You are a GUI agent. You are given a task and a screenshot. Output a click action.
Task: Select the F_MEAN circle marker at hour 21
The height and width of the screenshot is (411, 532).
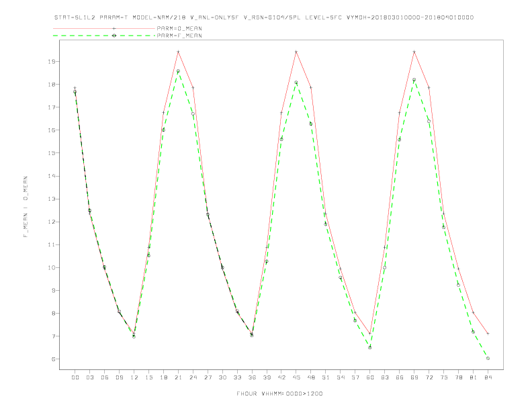(178, 71)
